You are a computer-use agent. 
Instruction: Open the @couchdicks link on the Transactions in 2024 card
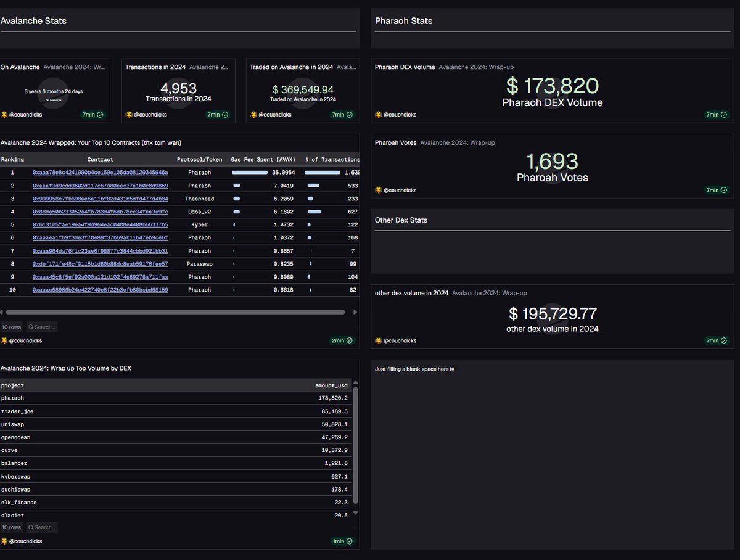coord(150,115)
